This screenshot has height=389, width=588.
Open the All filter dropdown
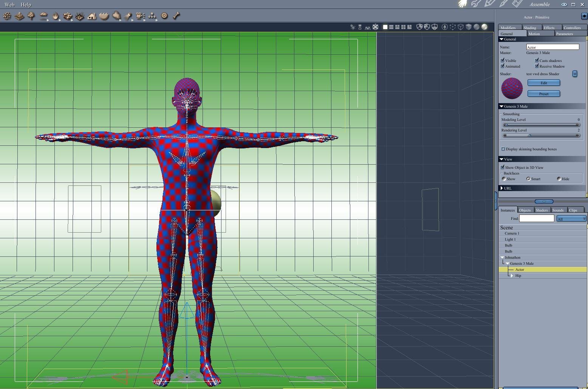[571, 219]
